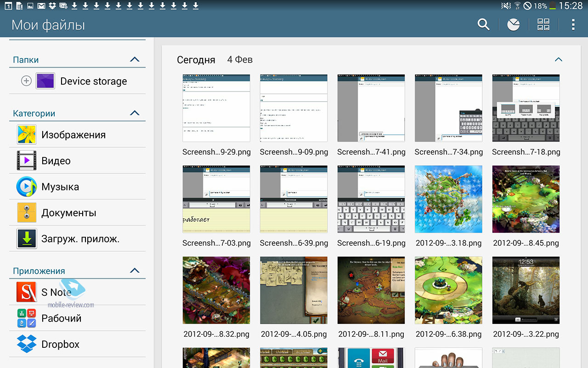The image size is (588, 368).
Task: Open the S Note app icon
Action: tap(27, 292)
